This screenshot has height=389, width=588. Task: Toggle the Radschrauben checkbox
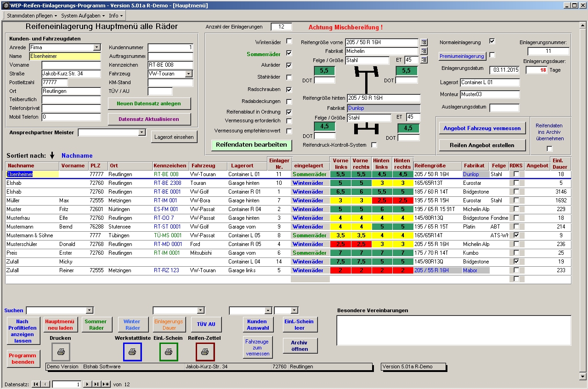[289, 90]
